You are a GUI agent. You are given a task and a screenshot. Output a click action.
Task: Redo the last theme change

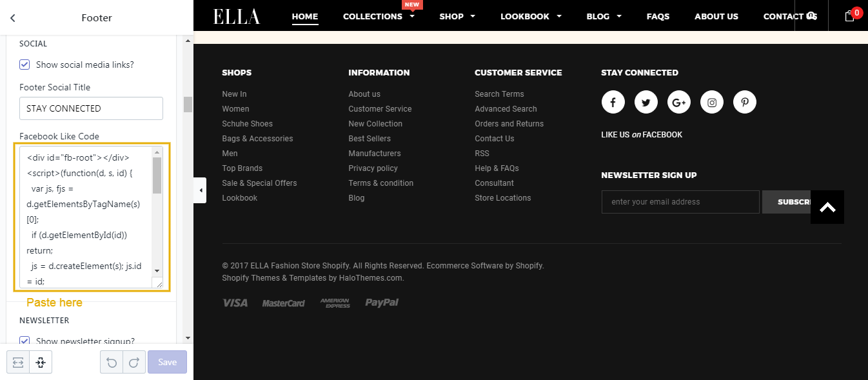pyautogui.click(x=133, y=363)
